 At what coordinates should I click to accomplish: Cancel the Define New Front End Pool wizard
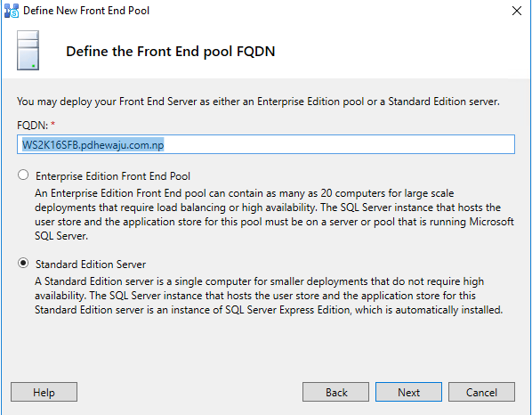pos(481,392)
